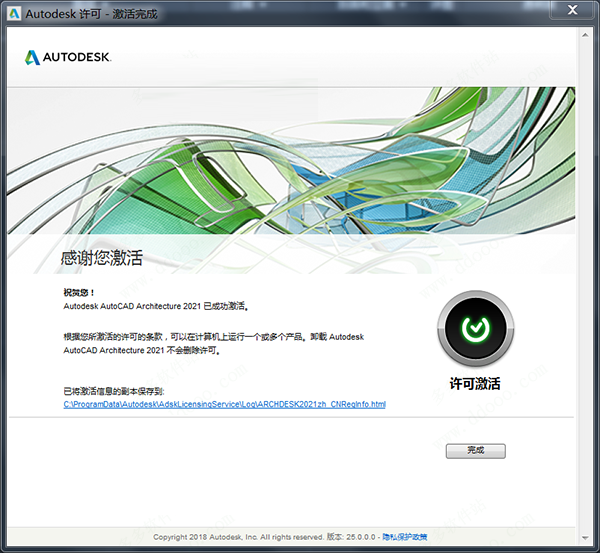Click the Autodesk logo in the header

(68, 57)
